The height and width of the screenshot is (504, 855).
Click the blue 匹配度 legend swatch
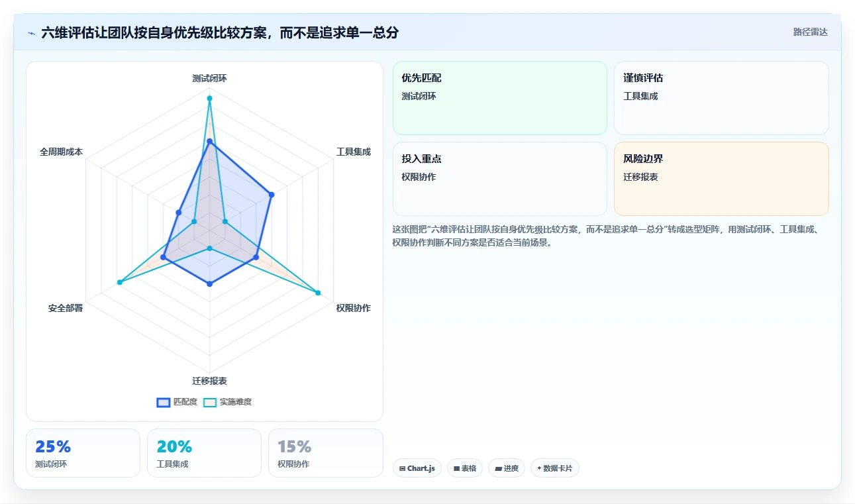[x=164, y=402]
